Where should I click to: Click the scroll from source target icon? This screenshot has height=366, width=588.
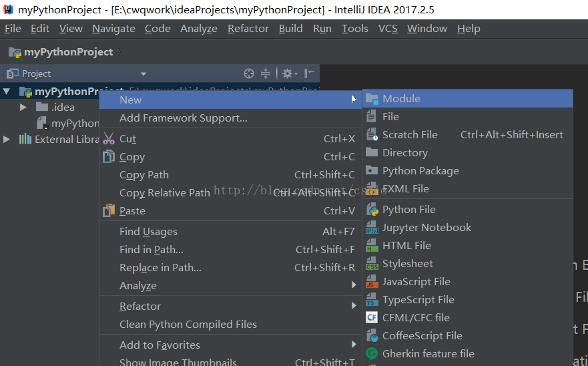click(249, 73)
